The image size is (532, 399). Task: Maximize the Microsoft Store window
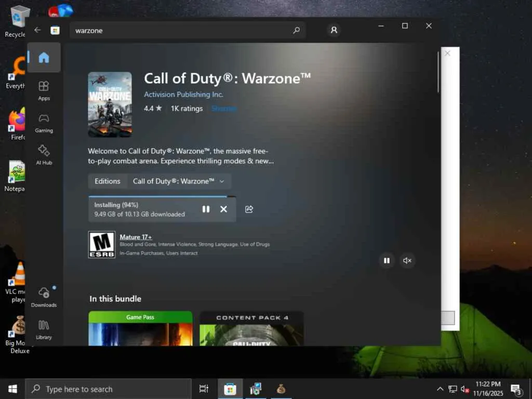coord(405,26)
